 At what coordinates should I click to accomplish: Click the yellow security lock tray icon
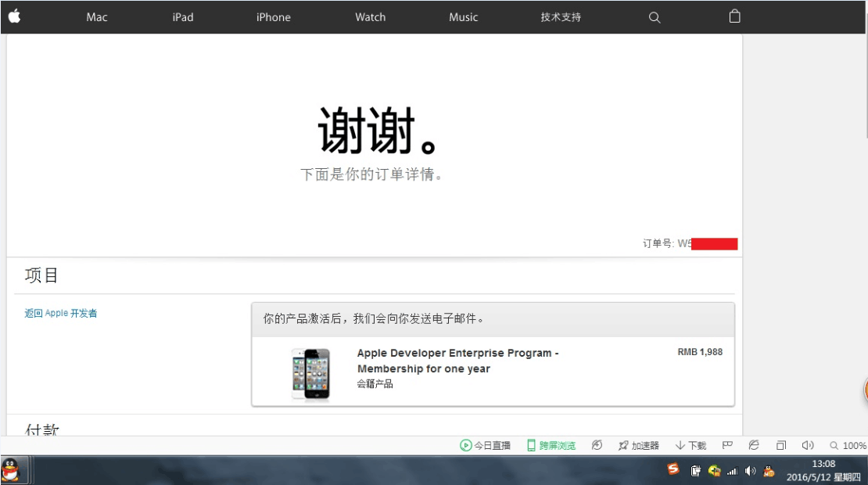pyautogui.click(x=714, y=471)
